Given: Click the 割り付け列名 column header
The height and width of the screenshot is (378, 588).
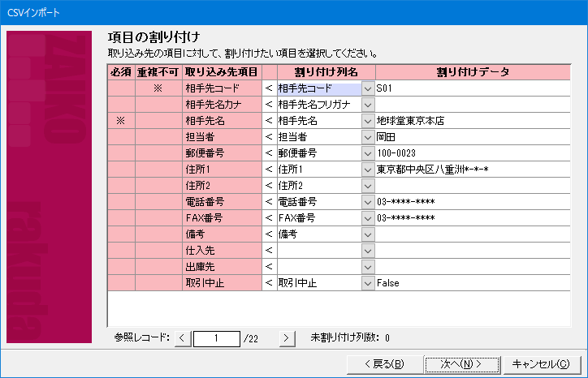Looking at the screenshot, I should click(325, 72).
